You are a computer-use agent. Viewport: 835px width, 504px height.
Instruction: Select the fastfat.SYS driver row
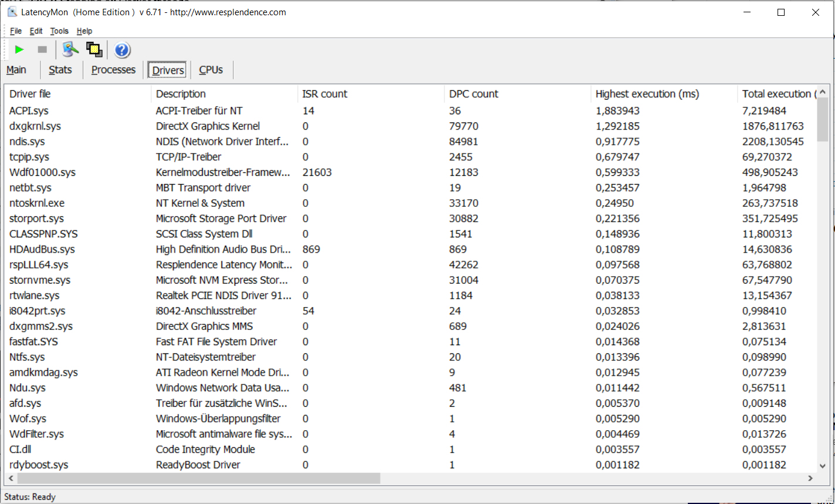pos(410,342)
